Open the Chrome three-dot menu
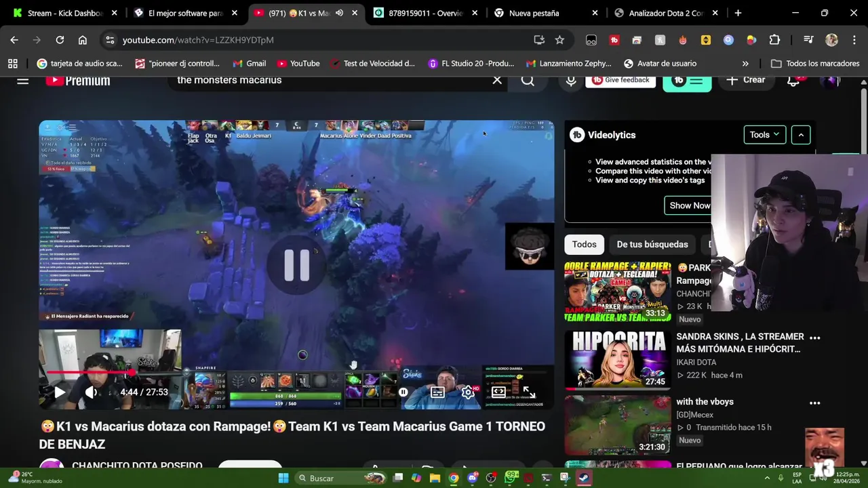 [854, 40]
